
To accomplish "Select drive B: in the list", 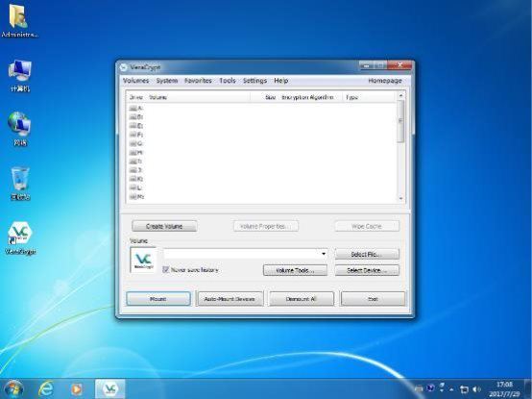I will tap(136, 116).
